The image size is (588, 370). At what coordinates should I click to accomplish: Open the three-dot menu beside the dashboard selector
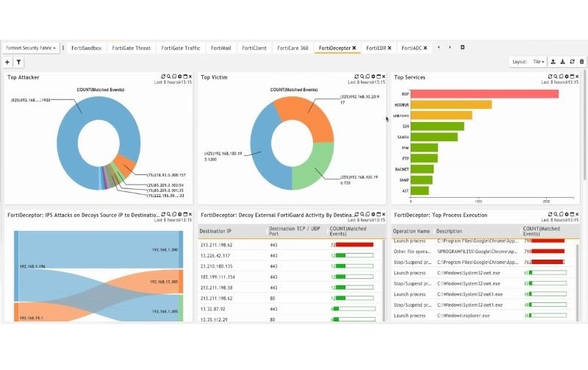tap(63, 48)
